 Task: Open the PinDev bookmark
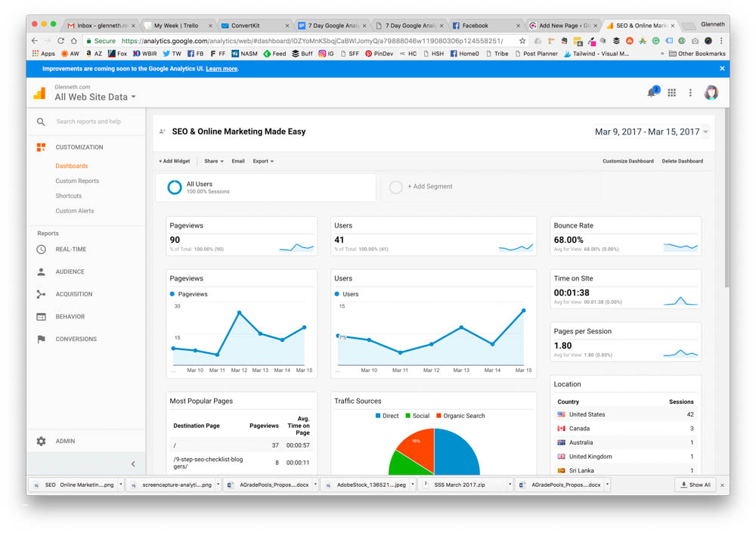[379, 54]
